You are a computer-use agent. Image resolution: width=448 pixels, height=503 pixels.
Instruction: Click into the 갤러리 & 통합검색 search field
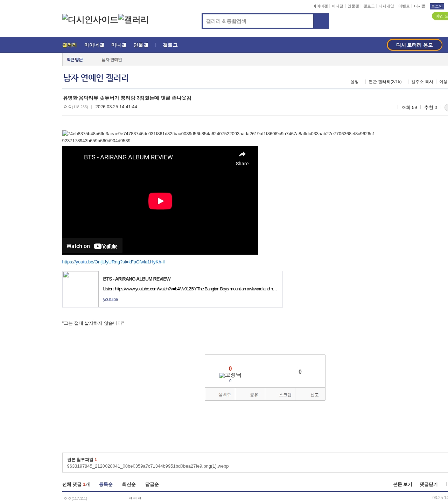pyautogui.click(x=258, y=21)
